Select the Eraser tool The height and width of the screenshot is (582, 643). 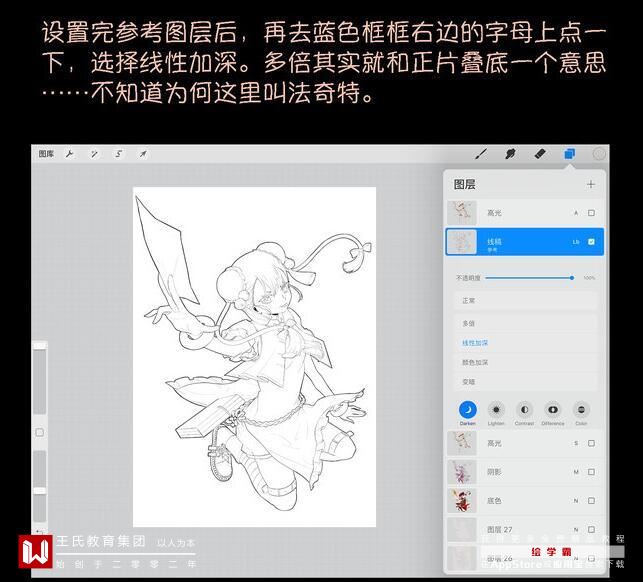tap(540, 154)
